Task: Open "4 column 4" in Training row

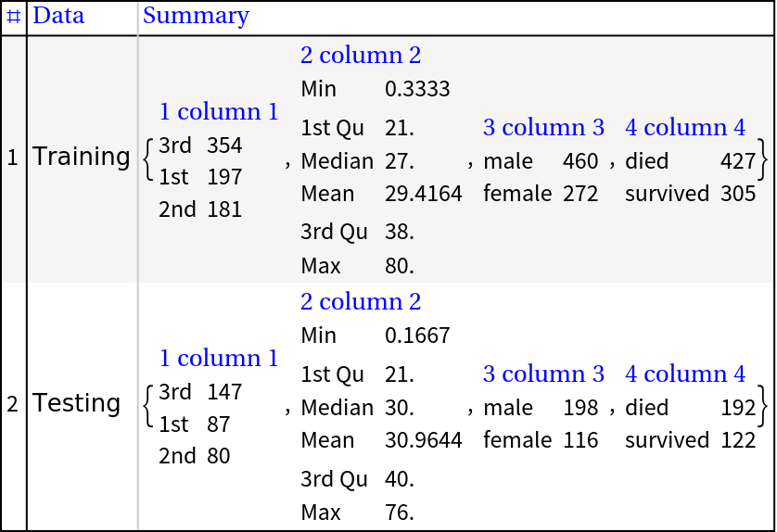Action: click(x=685, y=127)
